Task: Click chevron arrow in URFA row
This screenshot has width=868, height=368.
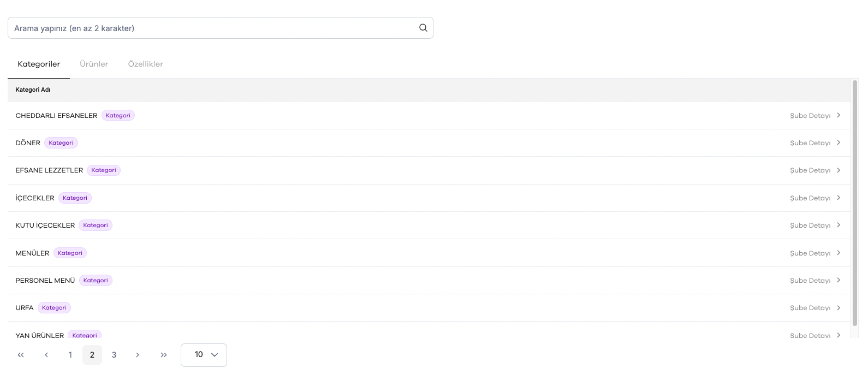Action: click(839, 307)
